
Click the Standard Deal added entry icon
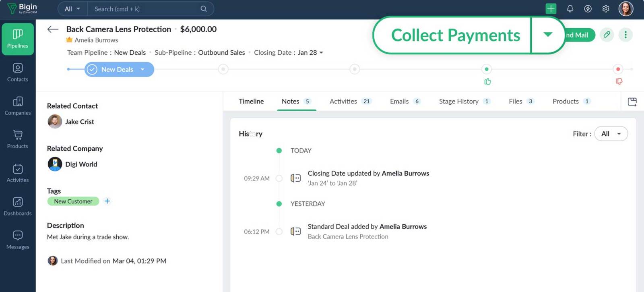click(296, 232)
